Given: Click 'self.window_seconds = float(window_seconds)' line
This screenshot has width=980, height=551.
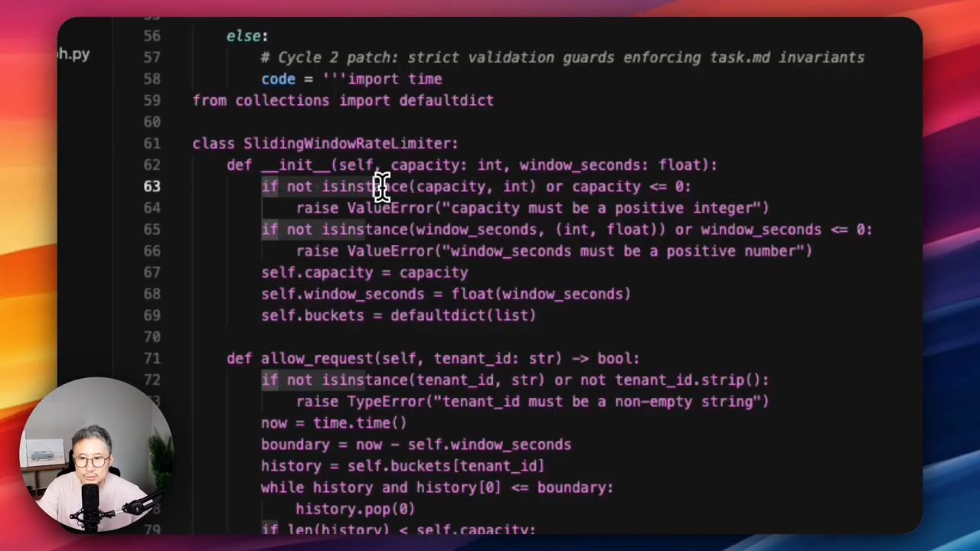Looking at the screenshot, I should click(446, 294).
